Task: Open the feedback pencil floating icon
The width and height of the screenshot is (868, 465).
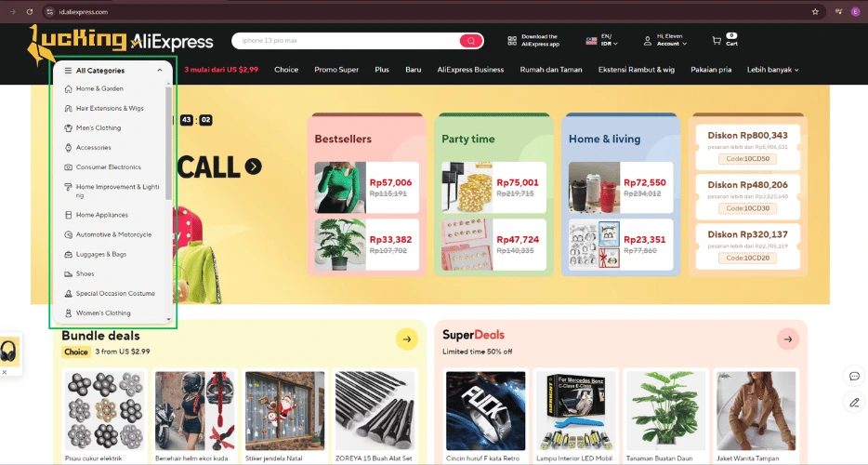Action: (x=854, y=403)
